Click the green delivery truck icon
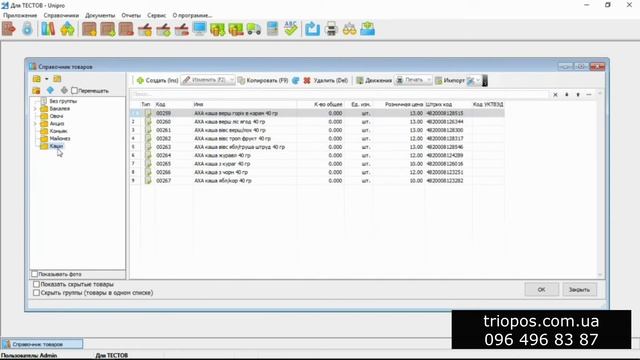This screenshot has height=360, width=640. coord(254,29)
